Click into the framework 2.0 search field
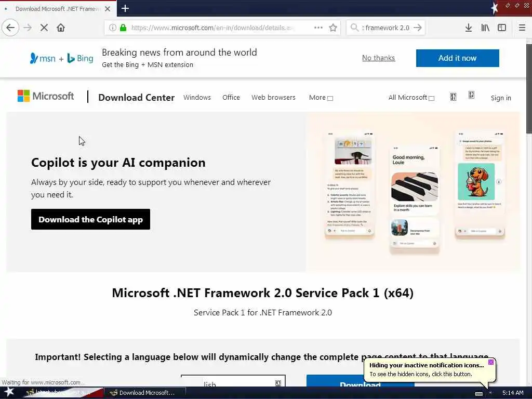Screen dimensions: 532x399 (x=386, y=28)
